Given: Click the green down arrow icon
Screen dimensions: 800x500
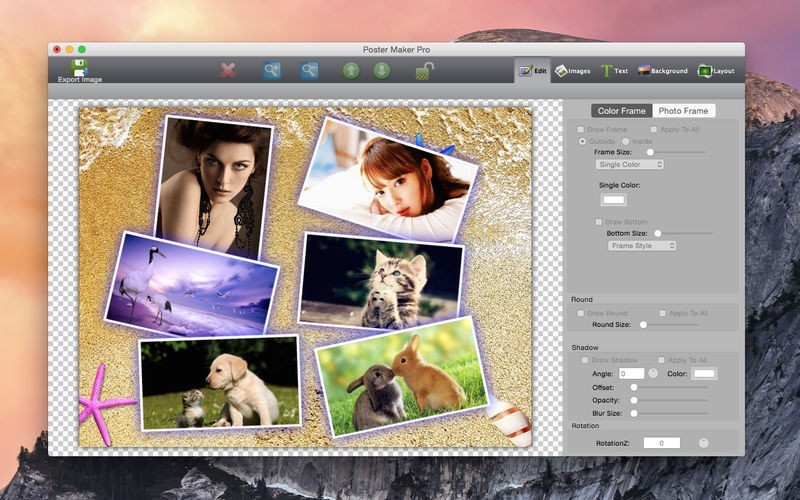Looking at the screenshot, I should (x=381, y=70).
